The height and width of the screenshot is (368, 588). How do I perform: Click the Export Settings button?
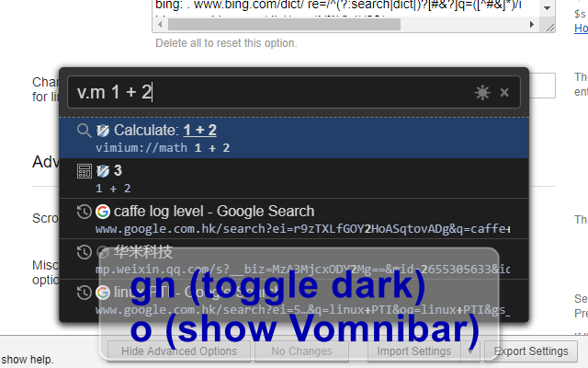pyautogui.click(x=531, y=351)
